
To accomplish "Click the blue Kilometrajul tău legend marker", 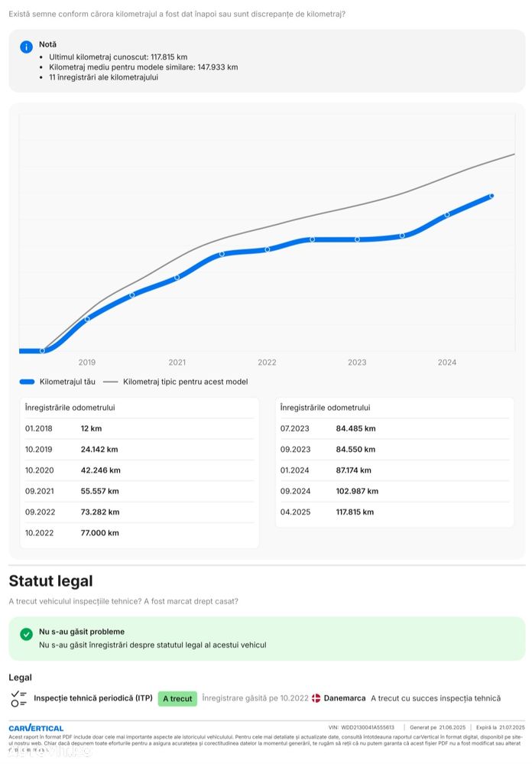I will click(28, 382).
